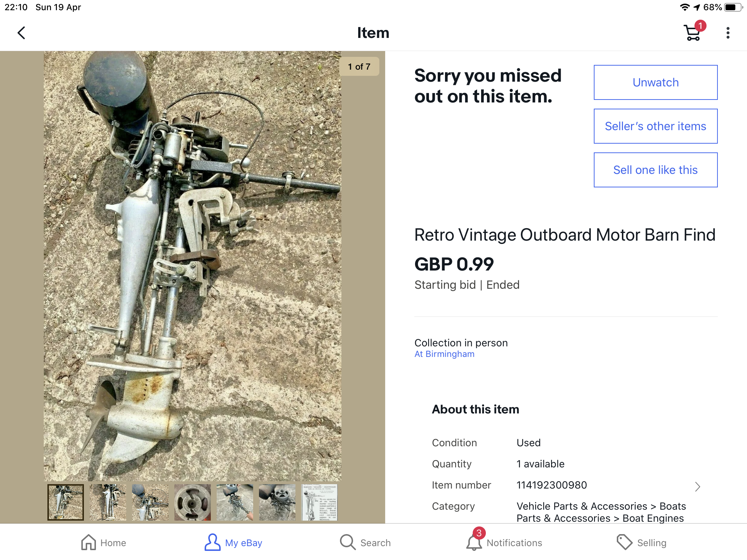Viewport: 747px width, 560px height.
Task: Select the third photo thumbnail
Action: (150, 502)
